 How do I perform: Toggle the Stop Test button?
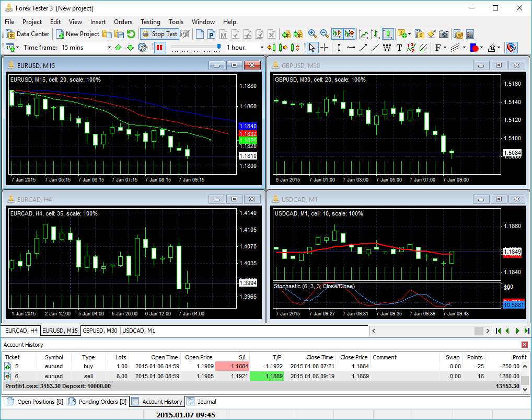click(x=159, y=34)
